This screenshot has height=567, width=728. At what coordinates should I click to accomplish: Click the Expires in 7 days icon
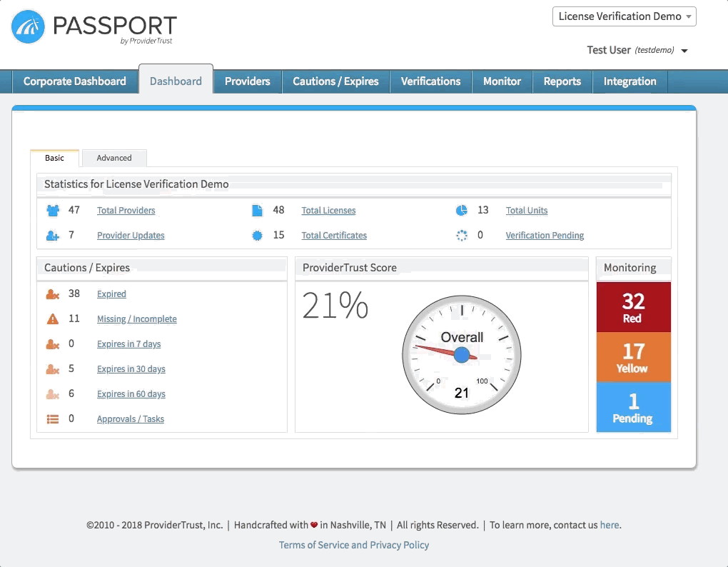(53, 344)
